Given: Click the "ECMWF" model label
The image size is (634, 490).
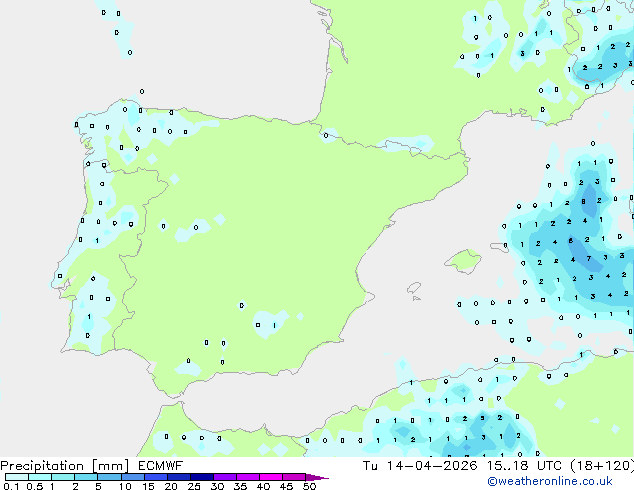Looking at the screenshot, I should point(160,466).
